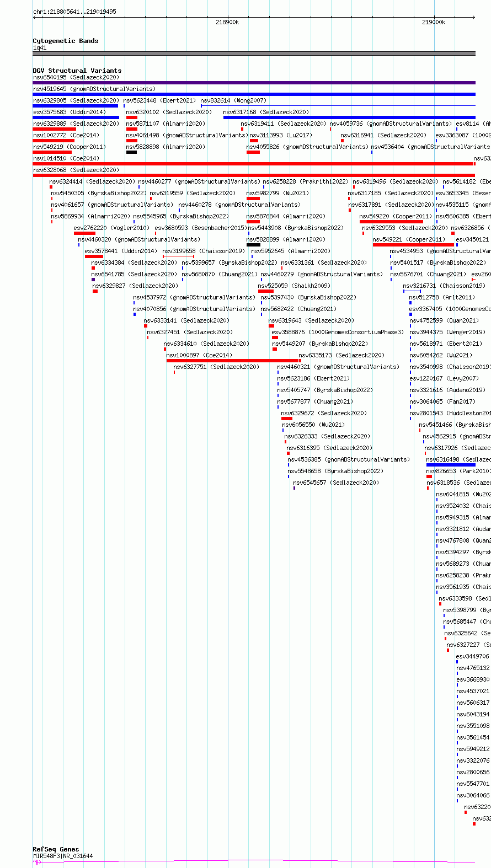Select nsv1014510 (Coe2014) variant label
This screenshot has width=491, height=868.
coord(66,158)
